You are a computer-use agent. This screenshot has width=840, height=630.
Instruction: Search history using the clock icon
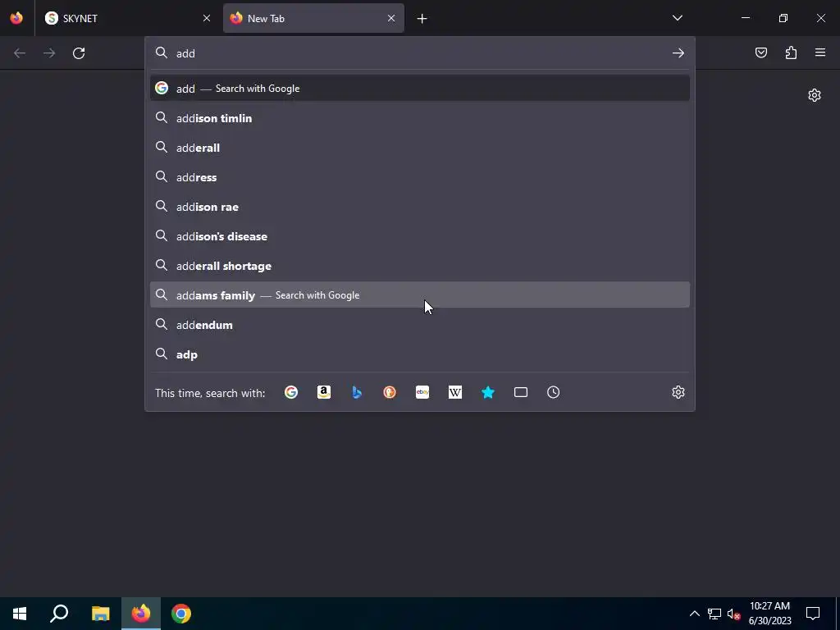pyautogui.click(x=554, y=392)
